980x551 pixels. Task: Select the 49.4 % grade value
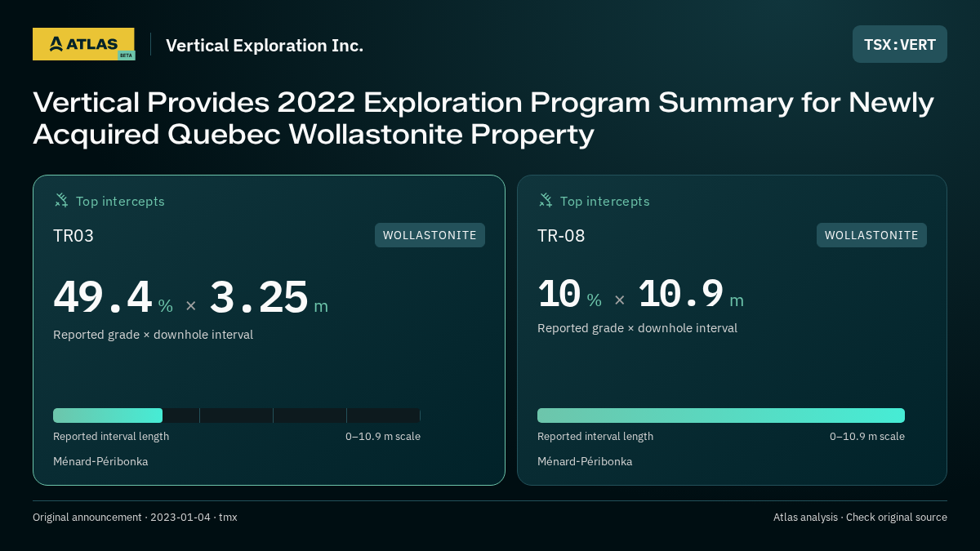coord(114,297)
